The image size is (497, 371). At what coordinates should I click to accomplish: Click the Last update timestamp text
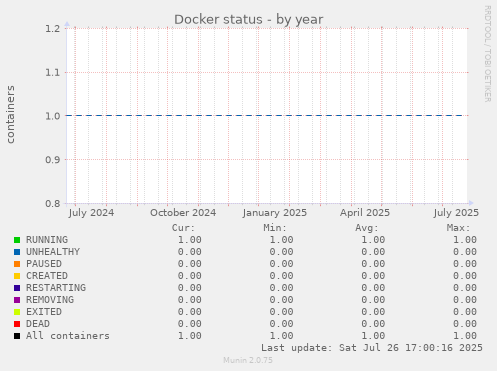click(x=372, y=348)
